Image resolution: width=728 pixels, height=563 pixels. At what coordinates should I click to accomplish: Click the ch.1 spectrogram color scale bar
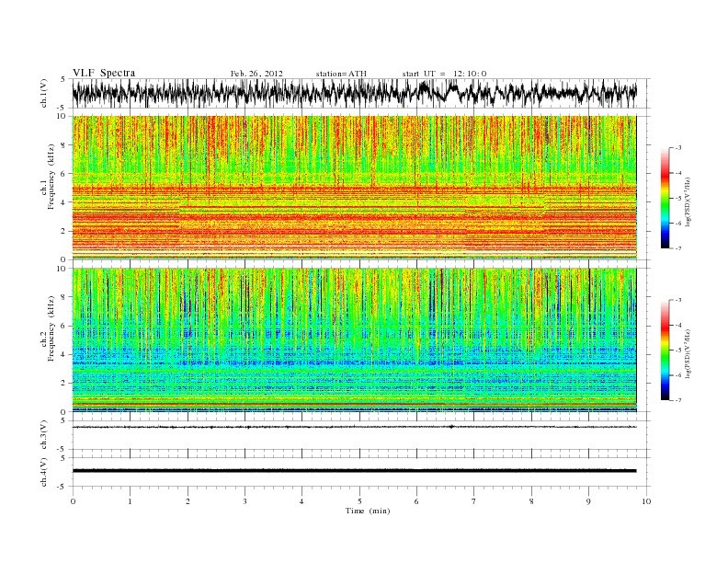(665, 199)
